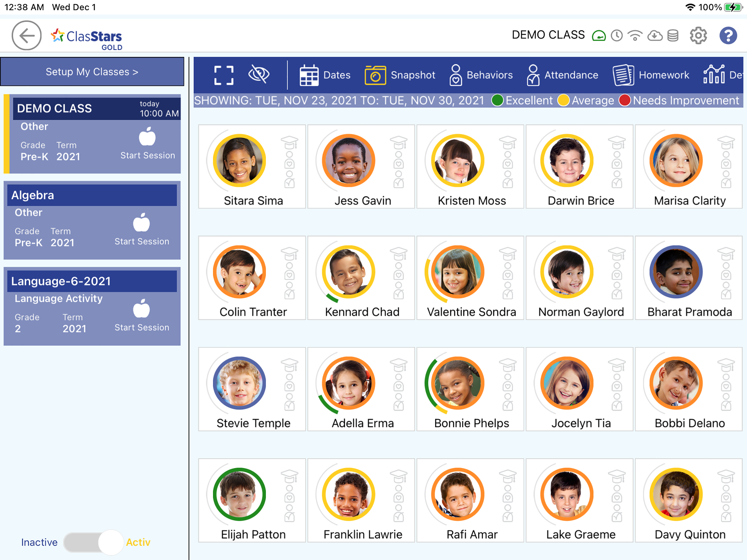Open the chart details tab
This screenshot has height=560, width=747.
coord(723,74)
